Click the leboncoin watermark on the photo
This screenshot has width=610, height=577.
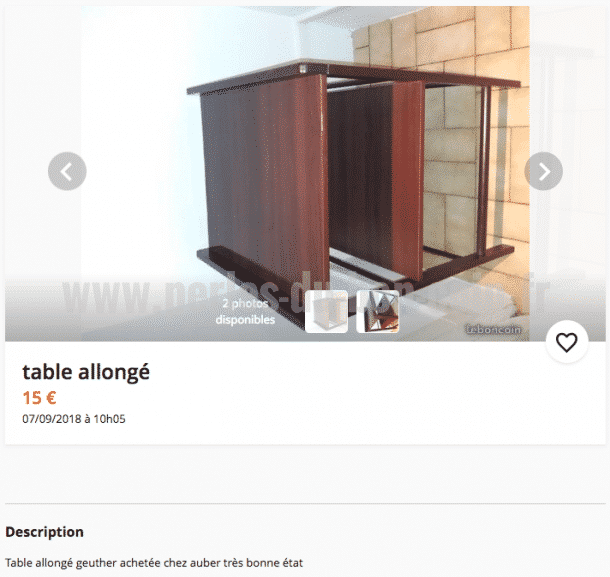pyautogui.click(x=493, y=330)
